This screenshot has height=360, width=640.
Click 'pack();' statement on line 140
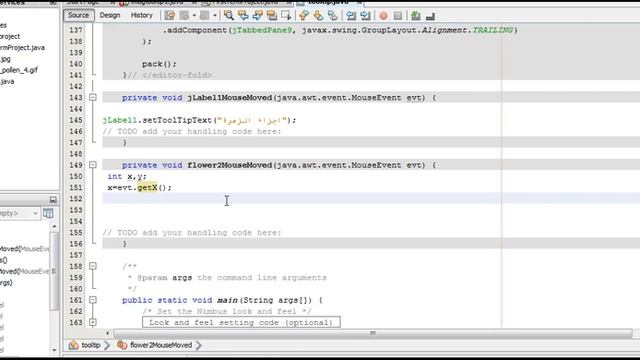pos(160,64)
